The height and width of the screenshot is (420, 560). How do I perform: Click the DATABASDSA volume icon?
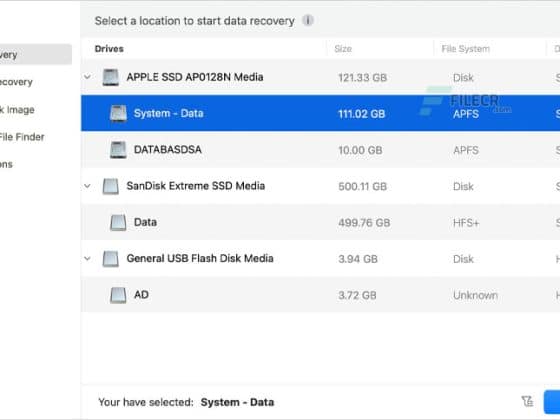pos(118,150)
